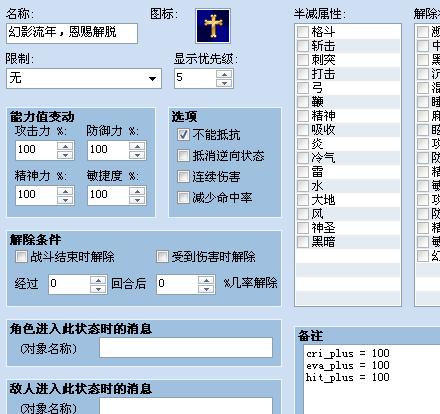
Task: Check 打击 in 半减属性 list
Action: (303, 74)
